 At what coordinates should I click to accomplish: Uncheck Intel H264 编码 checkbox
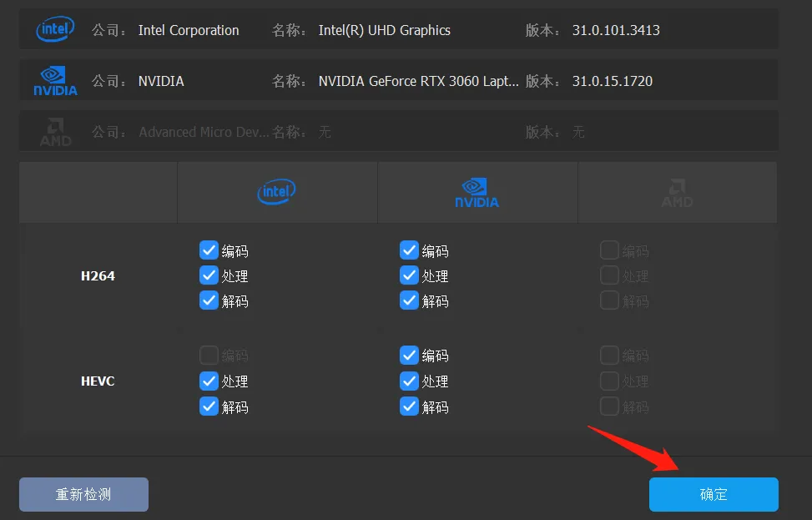click(x=209, y=250)
